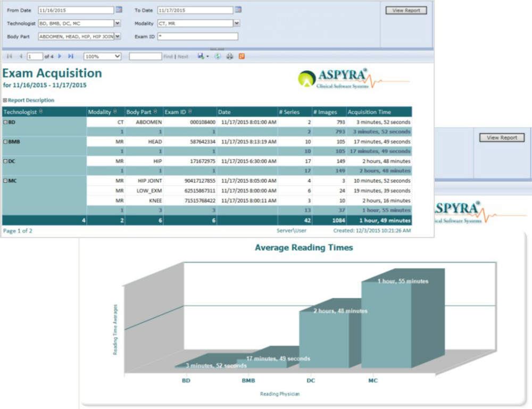Screen dimensions: 532x409
Task: Collapse the BMB technologist group
Action: pyautogui.click(x=5, y=142)
